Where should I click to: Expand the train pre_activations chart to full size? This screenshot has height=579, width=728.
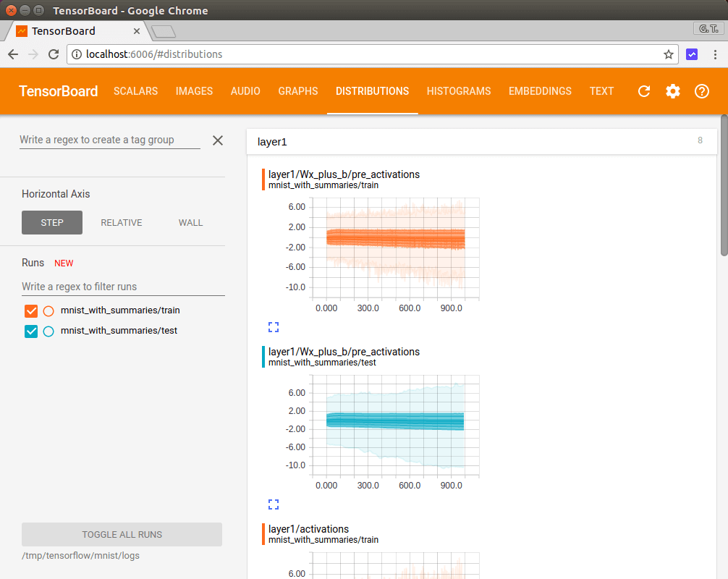pyautogui.click(x=274, y=327)
